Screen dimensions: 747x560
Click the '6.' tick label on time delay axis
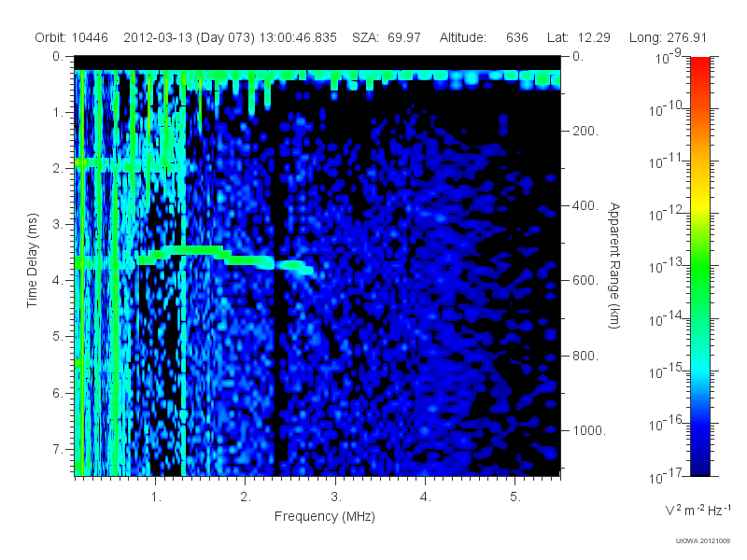point(58,393)
